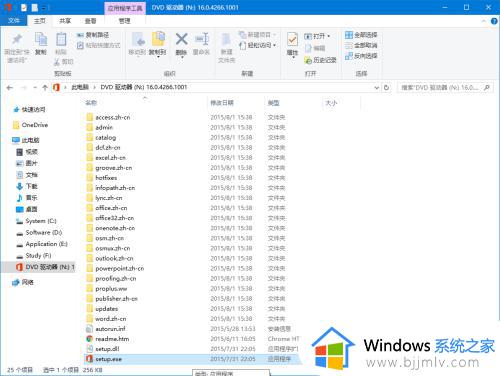The image size is (500, 376).
Task: Click the Refresh icon beside address bar
Action: [x=386, y=87]
